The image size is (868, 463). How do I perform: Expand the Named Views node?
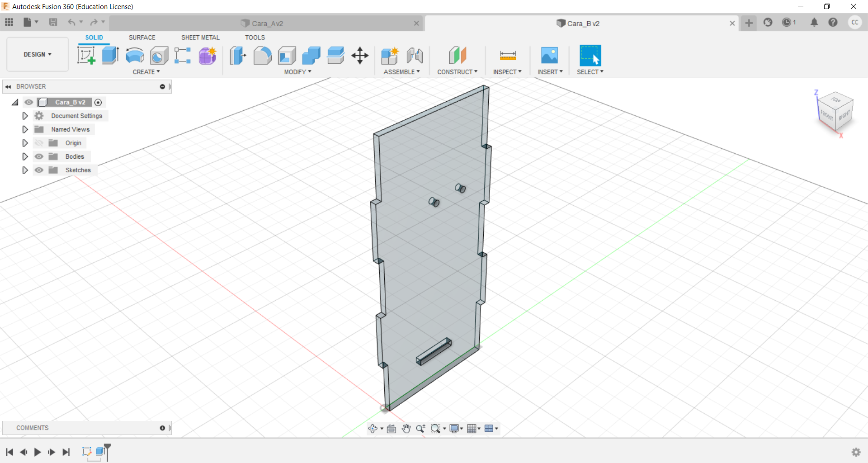[x=25, y=129]
